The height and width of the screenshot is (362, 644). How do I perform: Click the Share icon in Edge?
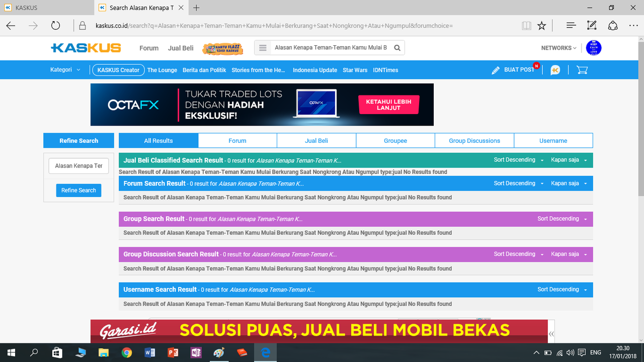click(613, 26)
